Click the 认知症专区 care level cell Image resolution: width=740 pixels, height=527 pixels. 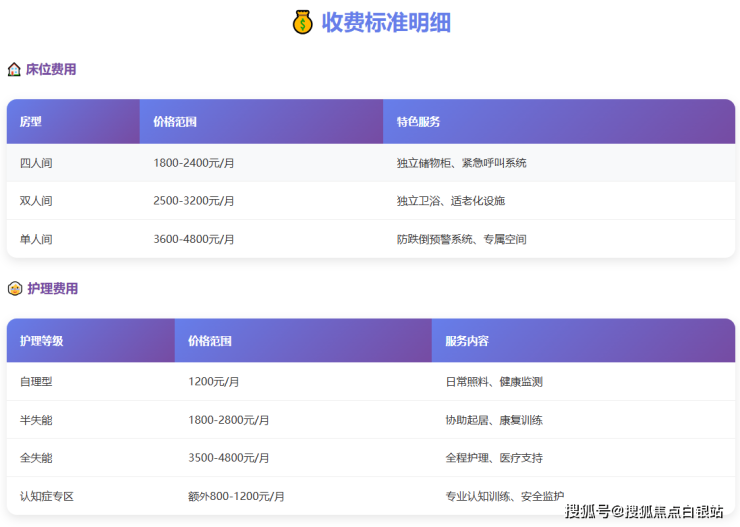47,496
